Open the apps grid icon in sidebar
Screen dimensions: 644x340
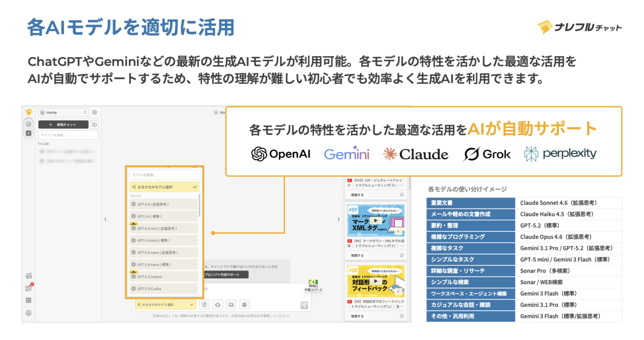[x=29, y=300]
